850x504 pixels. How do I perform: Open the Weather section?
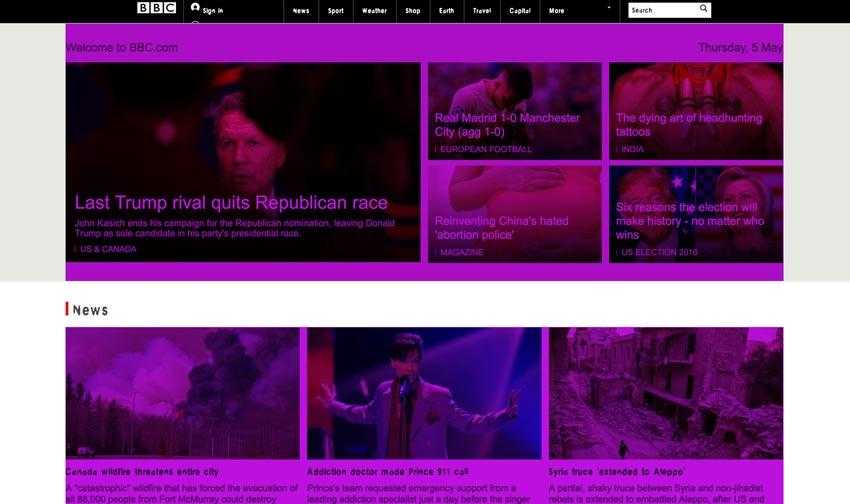pyautogui.click(x=374, y=11)
